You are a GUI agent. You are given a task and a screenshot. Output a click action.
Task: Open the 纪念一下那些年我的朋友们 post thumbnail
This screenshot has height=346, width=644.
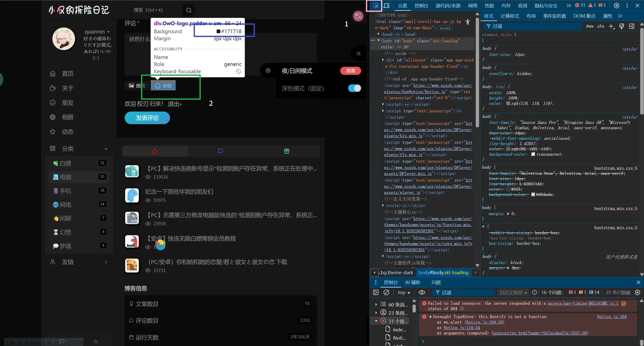tap(132, 195)
